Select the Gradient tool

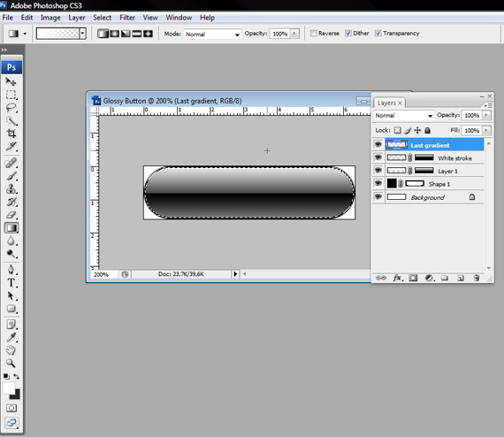11,228
